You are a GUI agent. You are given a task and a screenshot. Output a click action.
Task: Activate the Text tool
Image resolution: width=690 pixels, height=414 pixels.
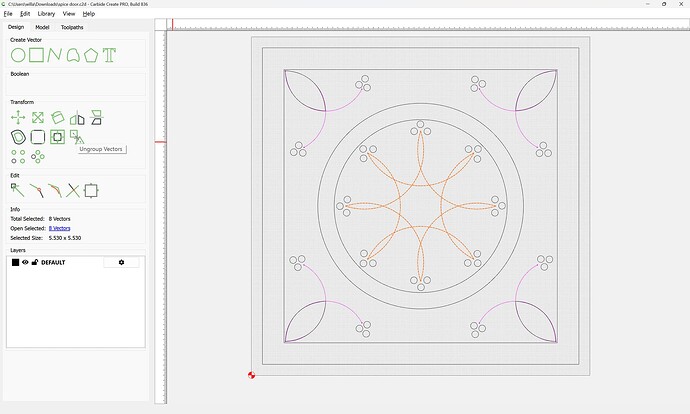(109, 55)
